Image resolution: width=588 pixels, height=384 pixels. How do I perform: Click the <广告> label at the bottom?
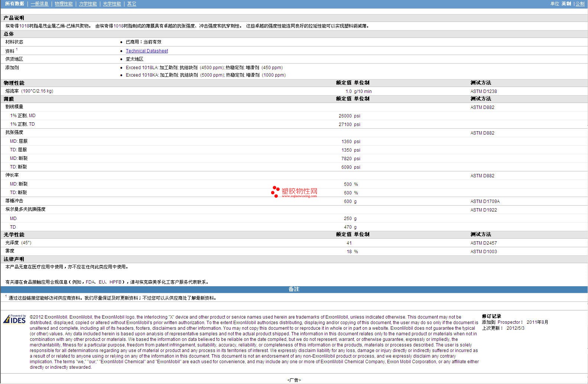(x=294, y=380)
